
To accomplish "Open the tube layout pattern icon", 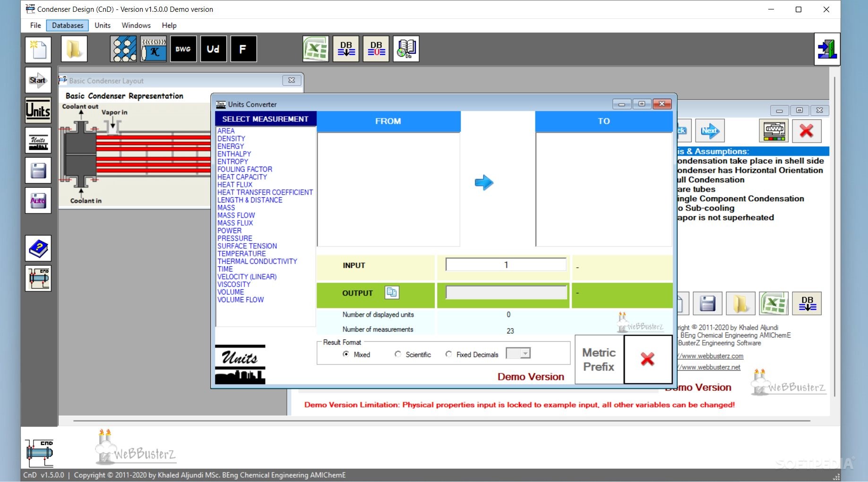I will [123, 49].
